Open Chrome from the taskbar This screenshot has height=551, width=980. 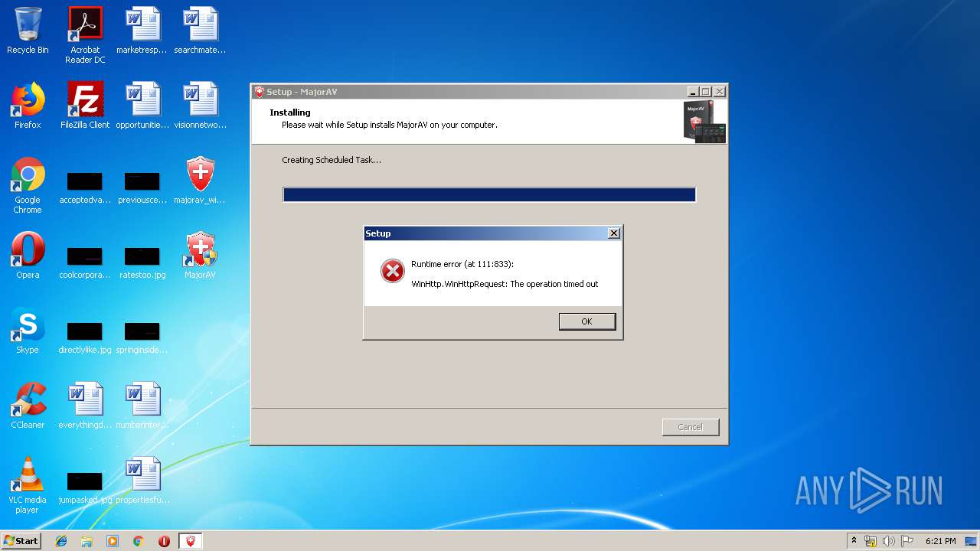[138, 541]
